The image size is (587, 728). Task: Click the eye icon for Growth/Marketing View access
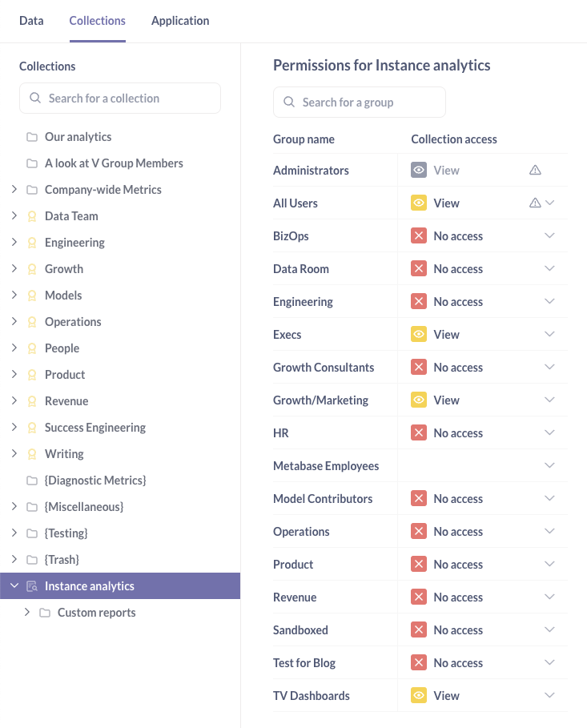click(419, 400)
